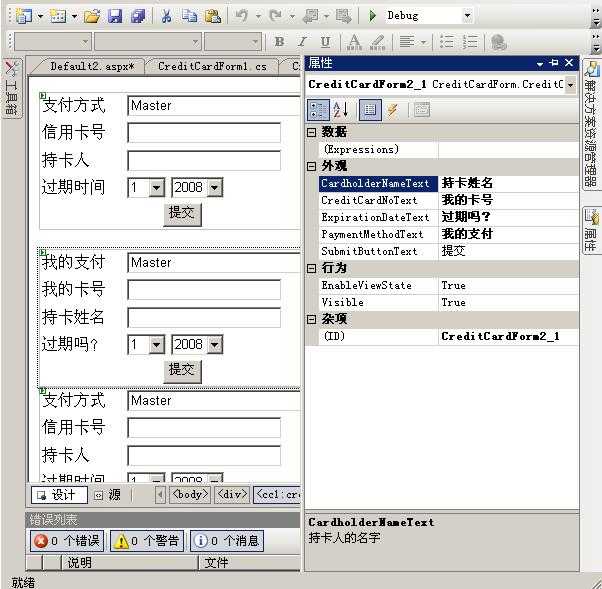Viewport: 602px width, 589px height.
Task: Cut selection with the scissors icon
Action: click(167, 16)
